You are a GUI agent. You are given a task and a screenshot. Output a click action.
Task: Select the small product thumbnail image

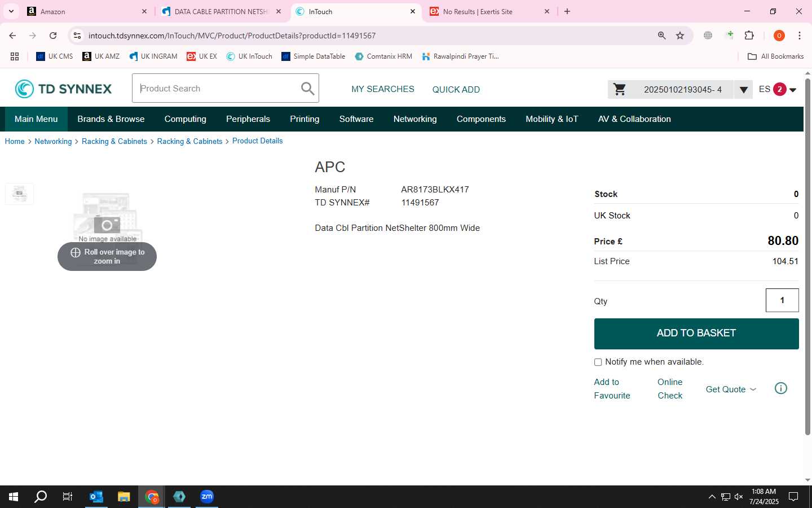click(x=19, y=194)
